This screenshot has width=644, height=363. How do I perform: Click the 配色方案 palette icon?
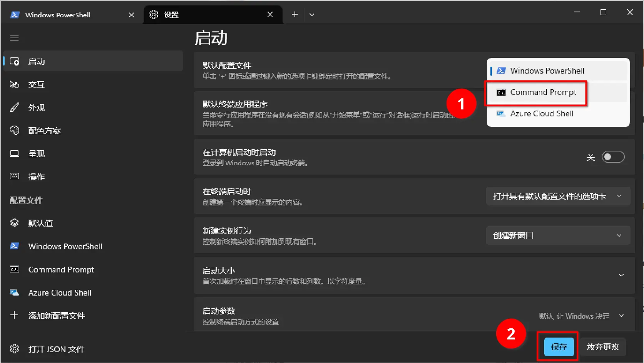15,131
